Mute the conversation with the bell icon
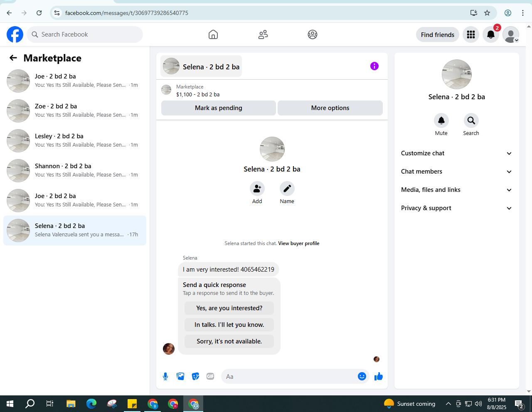Screen dimensions: 532x412 coord(441,120)
